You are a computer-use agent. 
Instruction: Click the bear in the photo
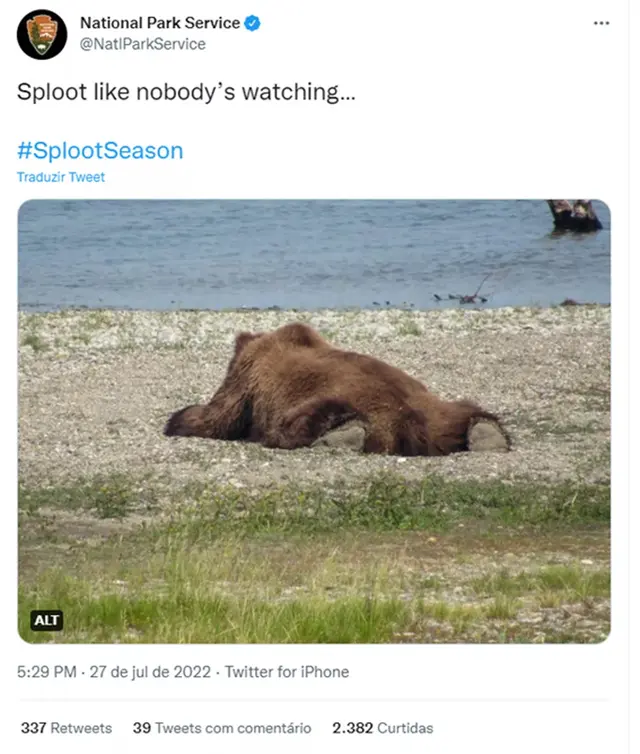(337, 392)
